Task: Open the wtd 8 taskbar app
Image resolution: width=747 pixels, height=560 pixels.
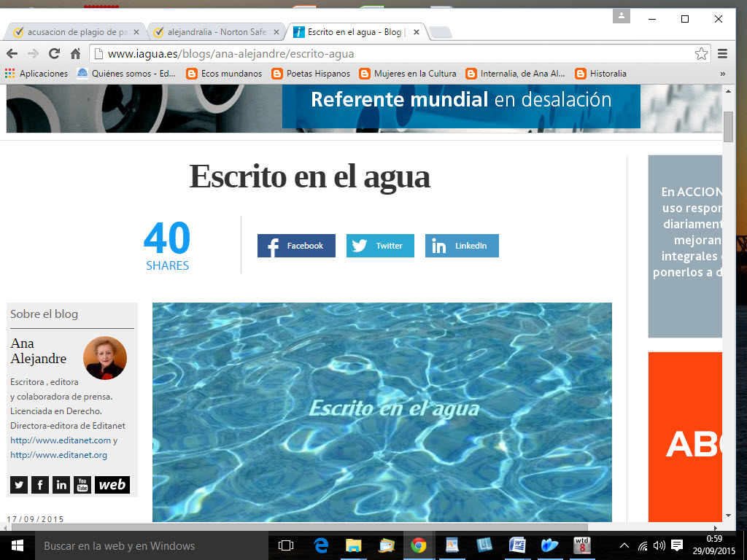Action: (581, 545)
